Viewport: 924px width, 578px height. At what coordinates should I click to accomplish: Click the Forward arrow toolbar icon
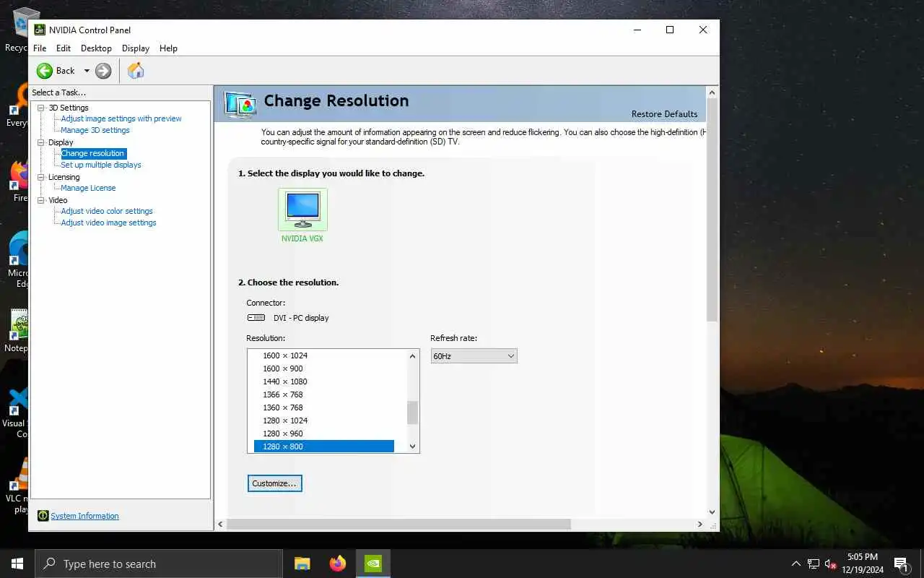coord(103,71)
